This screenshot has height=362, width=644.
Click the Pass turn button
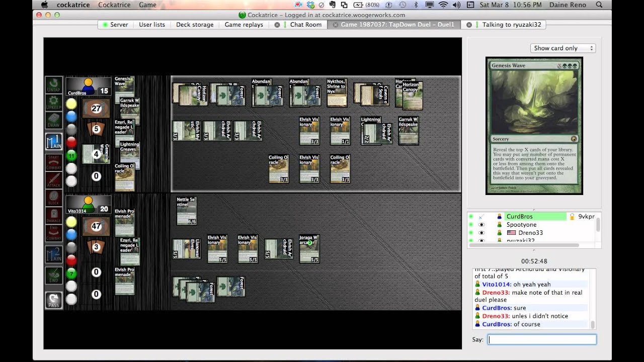click(54, 300)
